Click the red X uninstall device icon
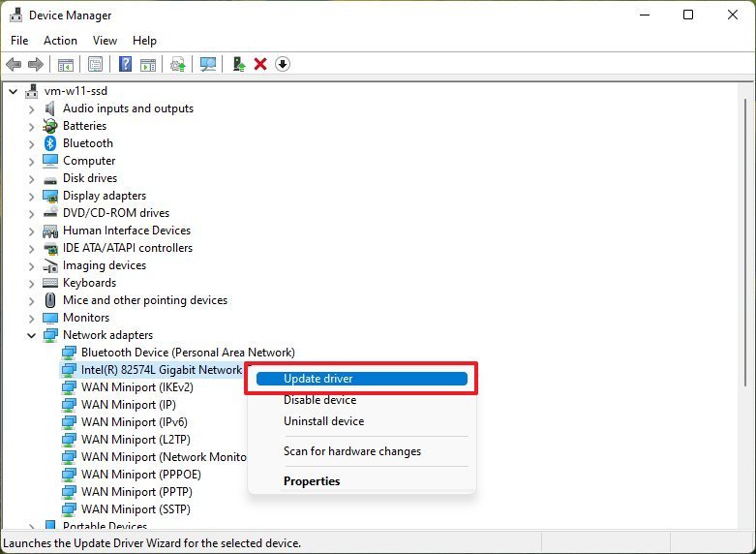756x554 pixels. click(x=260, y=64)
